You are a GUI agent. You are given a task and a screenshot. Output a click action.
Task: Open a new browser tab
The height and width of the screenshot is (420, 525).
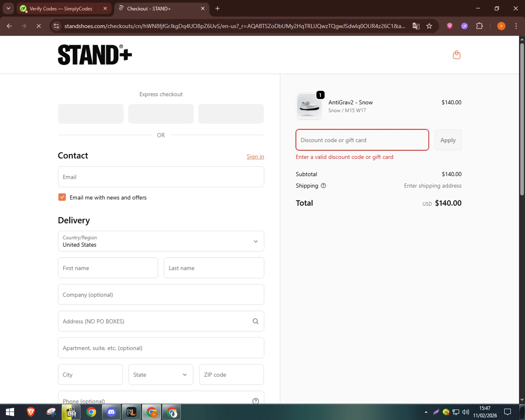[x=217, y=8]
